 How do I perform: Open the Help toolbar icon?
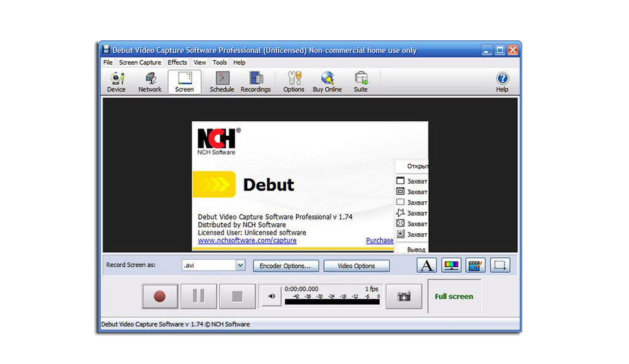502,82
